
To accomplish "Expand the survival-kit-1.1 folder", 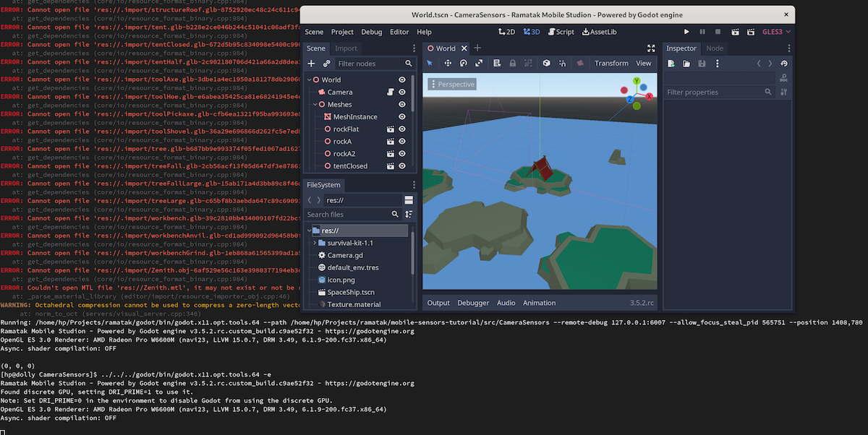I will 315,243.
